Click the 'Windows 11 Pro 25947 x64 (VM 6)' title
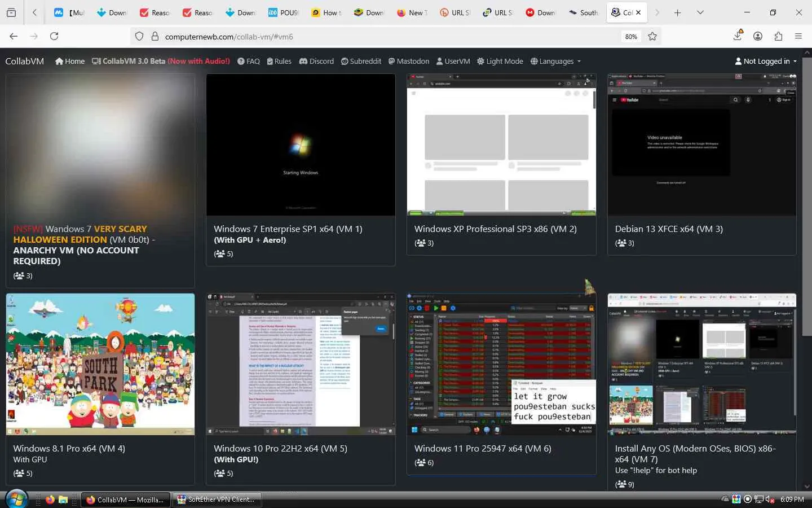This screenshot has height=508, width=812. tap(483, 448)
